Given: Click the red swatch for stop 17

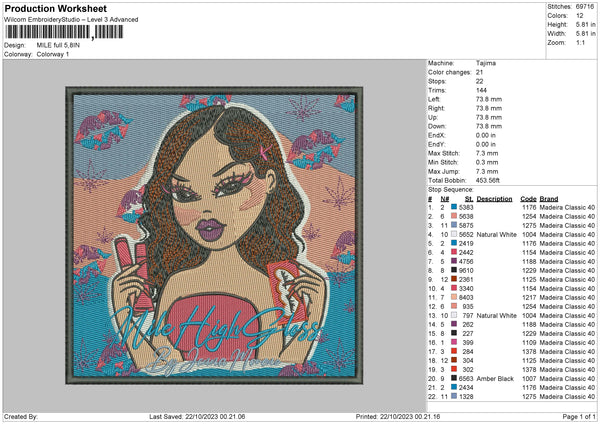Looking at the screenshot, I should point(454,351).
